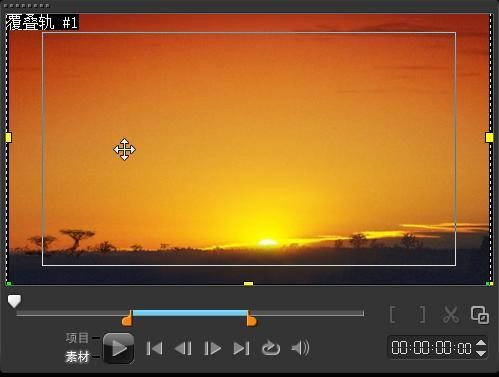Step back to the previous frame
Image resolution: width=499 pixels, height=377 pixels.
183,349
